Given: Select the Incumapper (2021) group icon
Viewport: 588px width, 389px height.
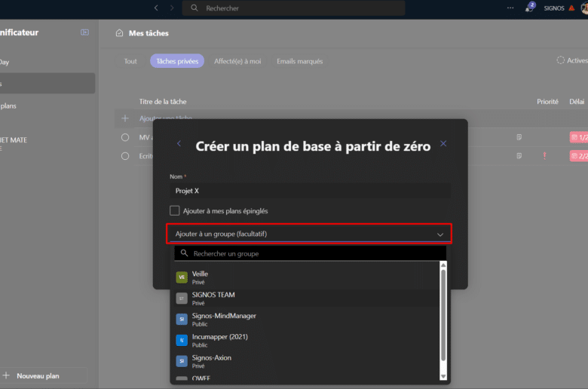Looking at the screenshot, I should coord(181,340).
